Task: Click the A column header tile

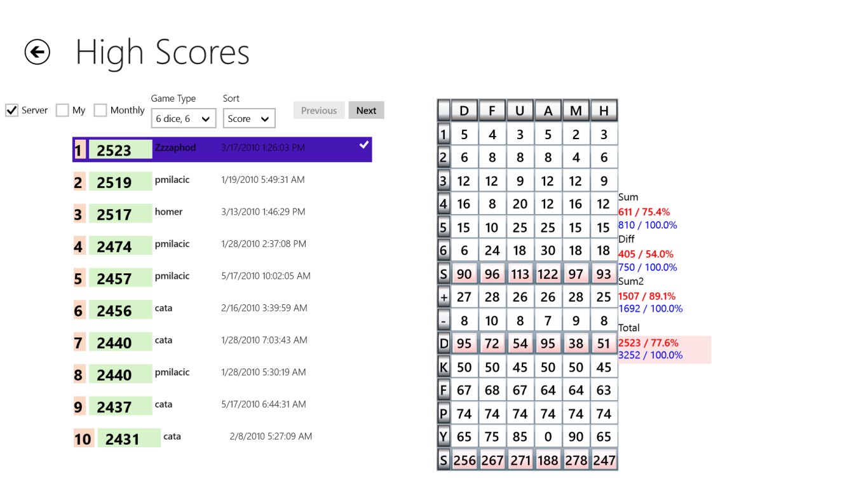Action: coord(548,111)
